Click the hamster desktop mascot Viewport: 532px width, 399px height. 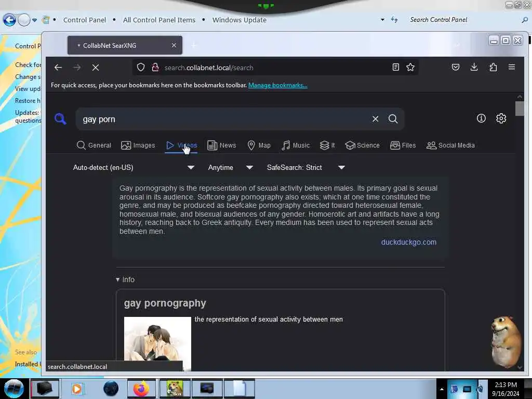point(506,342)
